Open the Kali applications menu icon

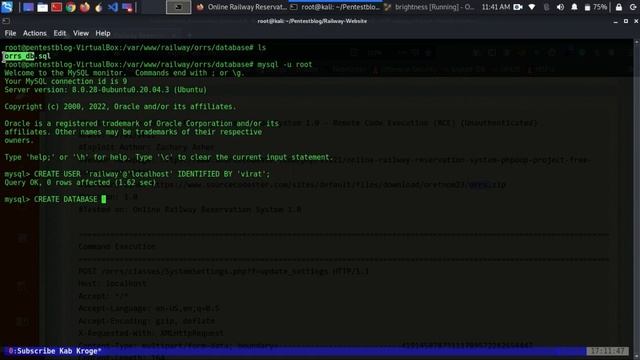pos(7,7)
